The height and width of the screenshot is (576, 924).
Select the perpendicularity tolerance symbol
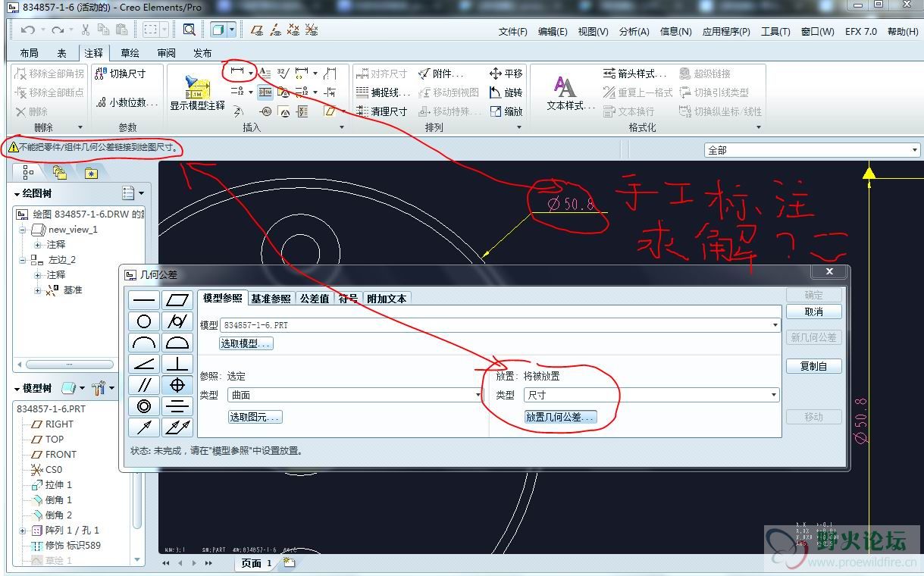pos(177,364)
